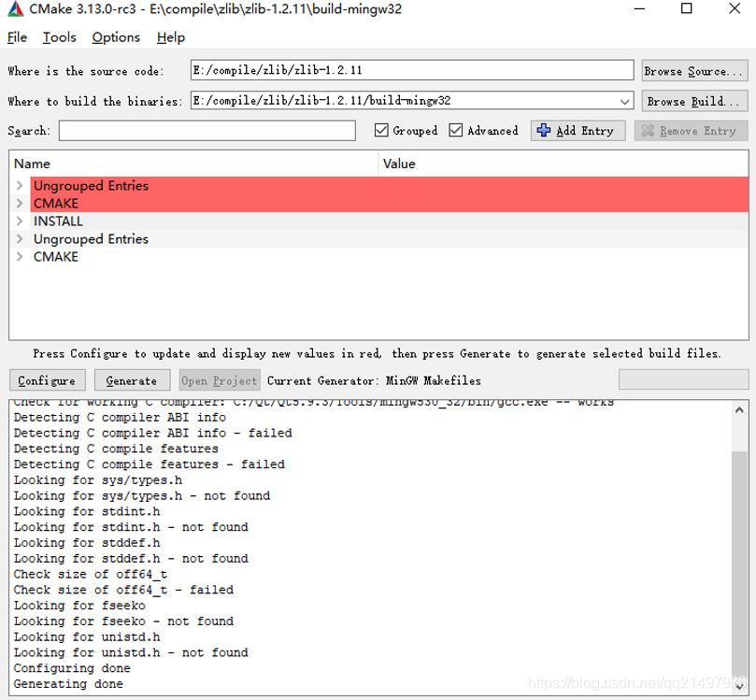
Task: Click the 'Generating done' log line
Action: [x=68, y=683]
